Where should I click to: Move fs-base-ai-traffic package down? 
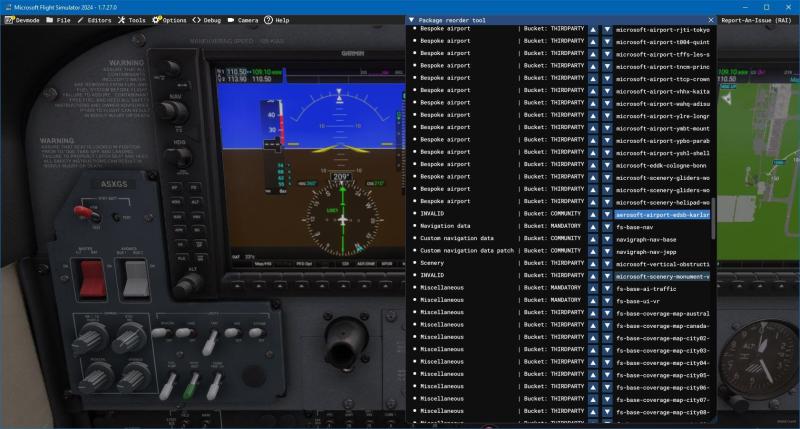(x=607, y=289)
